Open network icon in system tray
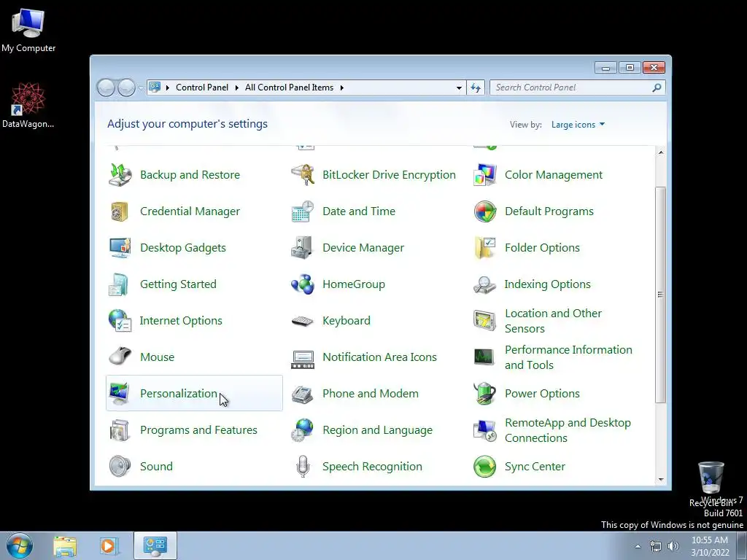This screenshot has width=747, height=560. click(x=656, y=546)
